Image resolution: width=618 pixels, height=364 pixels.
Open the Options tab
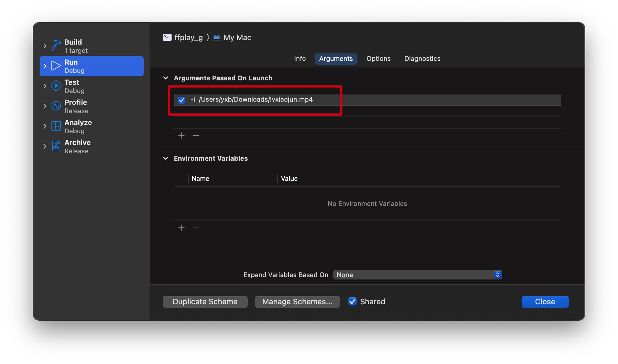point(378,58)
